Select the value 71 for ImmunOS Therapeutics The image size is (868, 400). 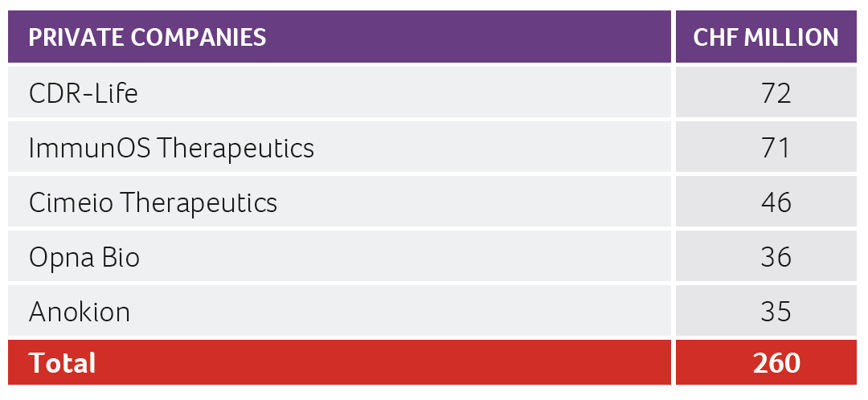tap(776, 148)
